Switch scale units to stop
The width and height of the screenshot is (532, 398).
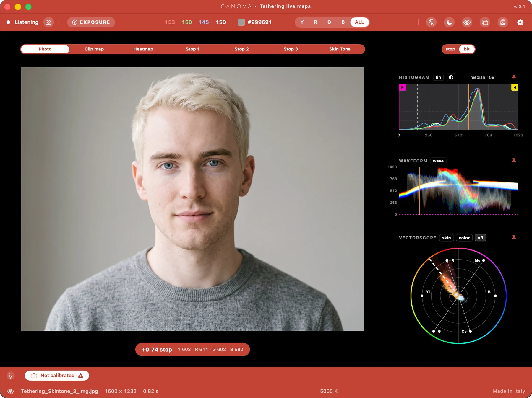[450, 49]
